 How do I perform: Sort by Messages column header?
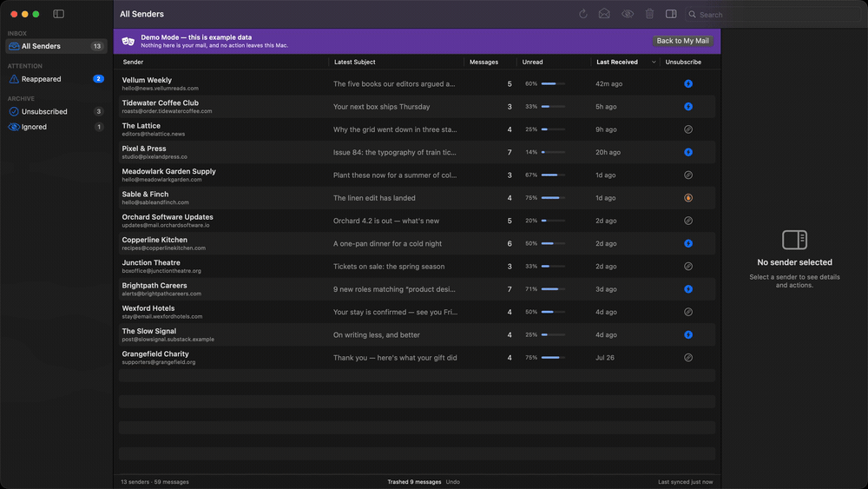483,62
